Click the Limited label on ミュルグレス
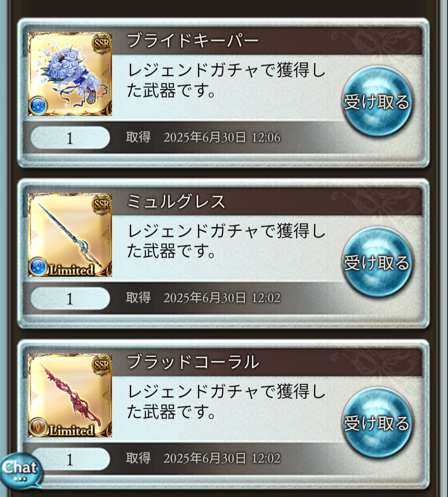 tap(72, 270)
